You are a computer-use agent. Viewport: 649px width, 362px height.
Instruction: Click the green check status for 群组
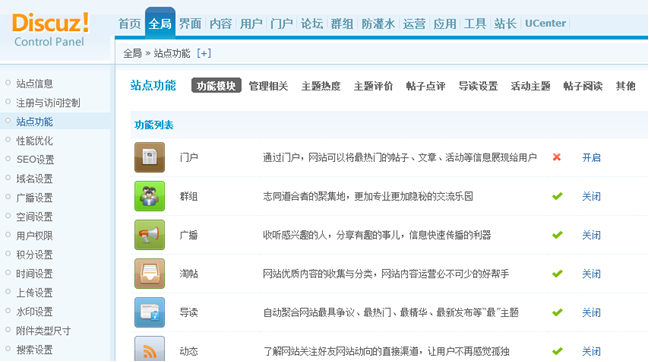(x=558, y=196)
